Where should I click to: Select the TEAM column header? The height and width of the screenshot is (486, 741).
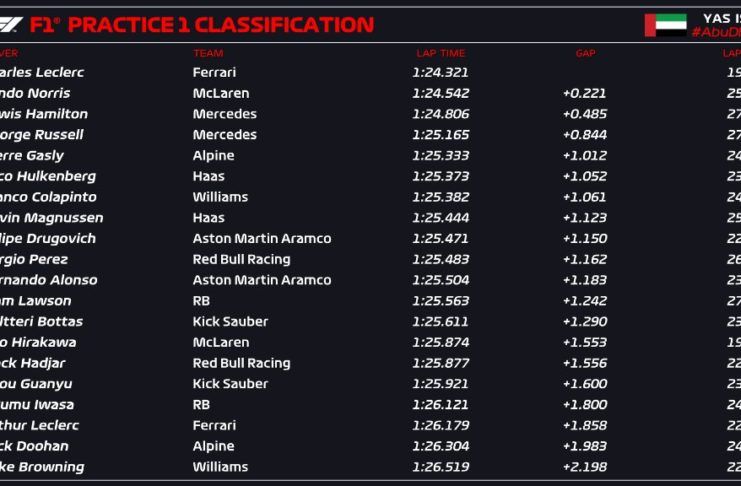tap(208, 53)
